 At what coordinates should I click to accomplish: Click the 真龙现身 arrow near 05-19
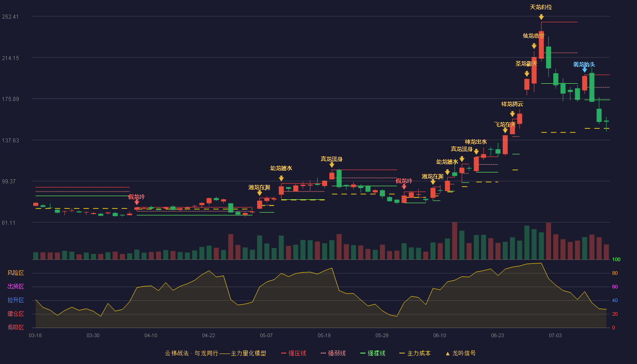point(332,165)
